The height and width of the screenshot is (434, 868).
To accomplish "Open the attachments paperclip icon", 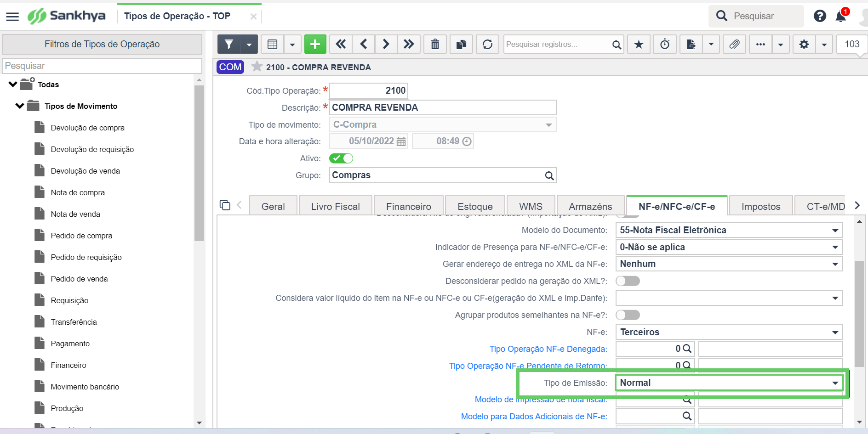I will 734,44.
